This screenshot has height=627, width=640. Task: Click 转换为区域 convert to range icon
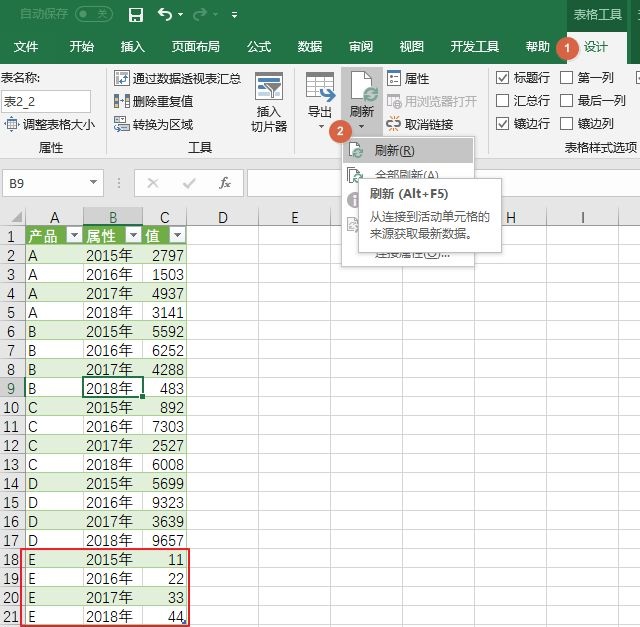pyautogui.click(x=122, y=124)
